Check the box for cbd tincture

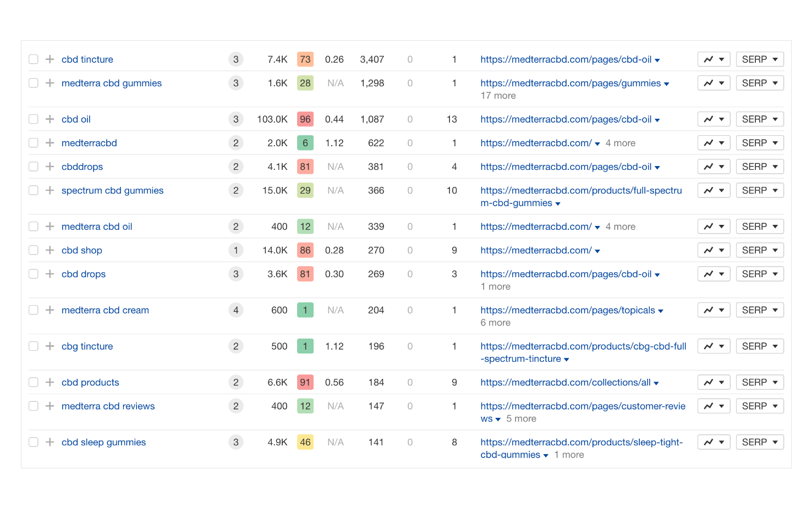34,59
